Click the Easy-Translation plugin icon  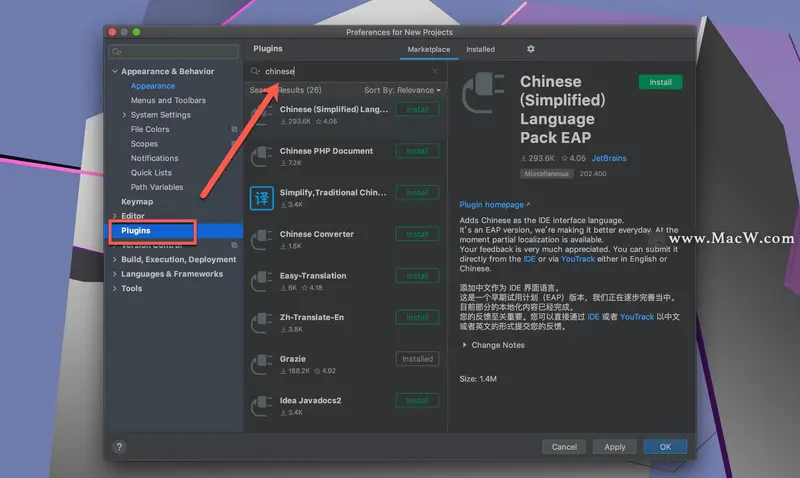[262, 281]
